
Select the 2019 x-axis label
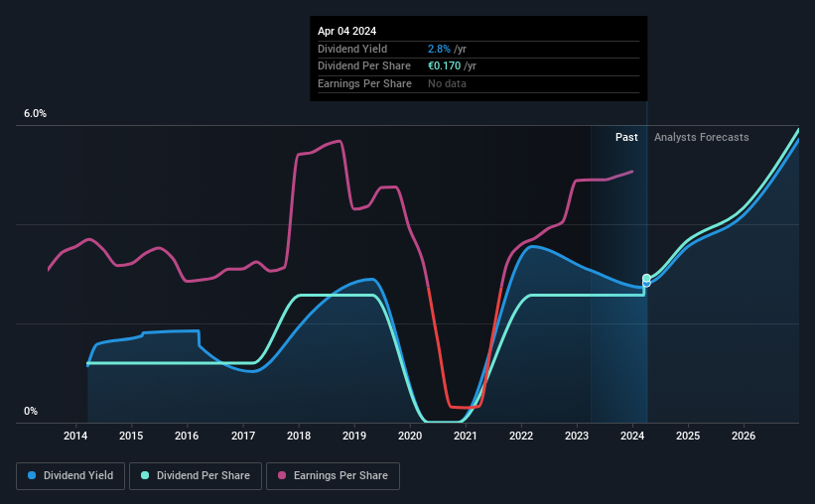(354, 436)
